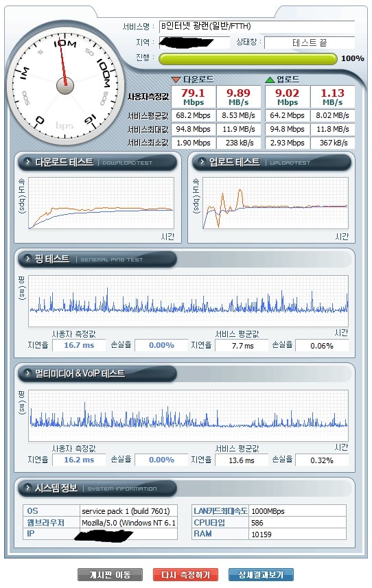Select the 업로드 테스트 section header
This screenshot has width=372, height=588.
(x=272, y=163)
